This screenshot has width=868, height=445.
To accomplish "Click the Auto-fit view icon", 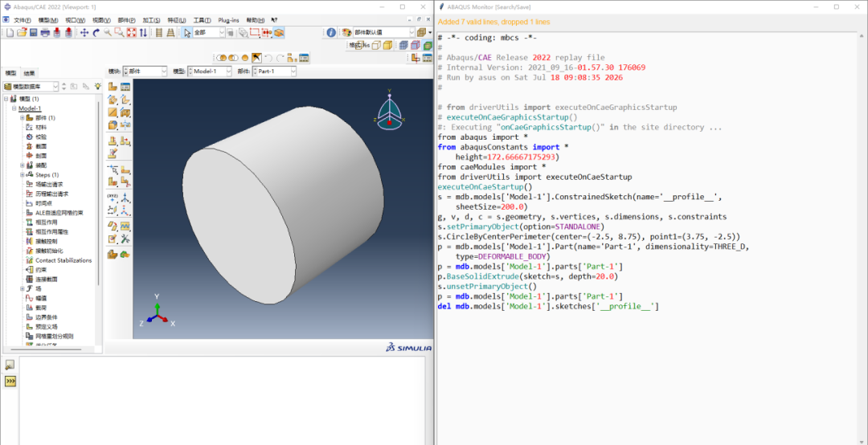I will click(x=131, y=33).
